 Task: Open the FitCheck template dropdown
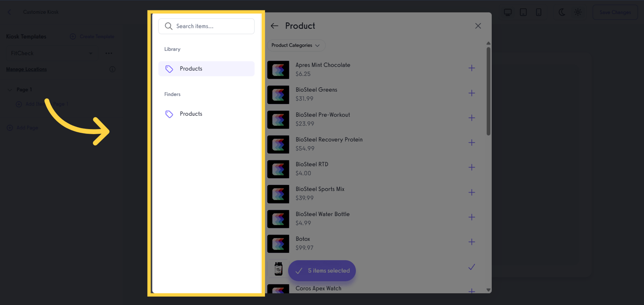tap(51, 53)
